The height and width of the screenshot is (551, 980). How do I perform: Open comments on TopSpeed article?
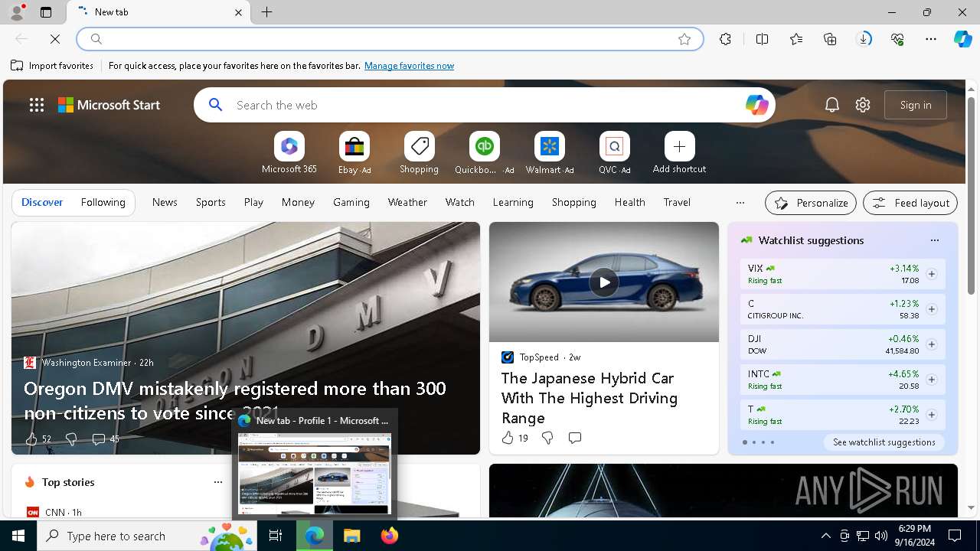click(x=575, y=438)
